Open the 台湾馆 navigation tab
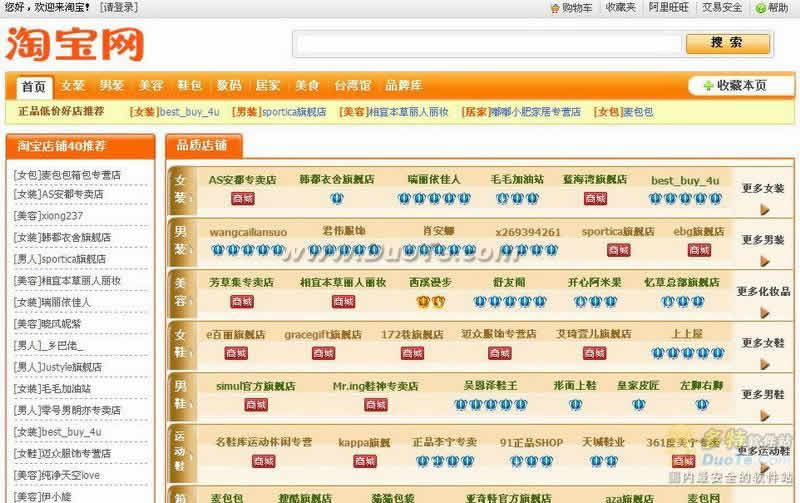The image size is (800, 503). point(353,85)
